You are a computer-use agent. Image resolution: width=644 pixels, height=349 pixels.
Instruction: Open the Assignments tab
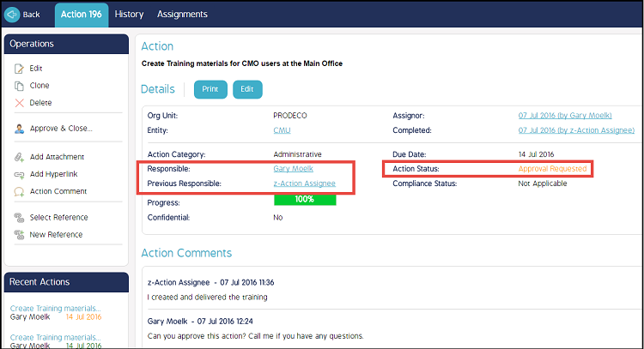[182, 15]
